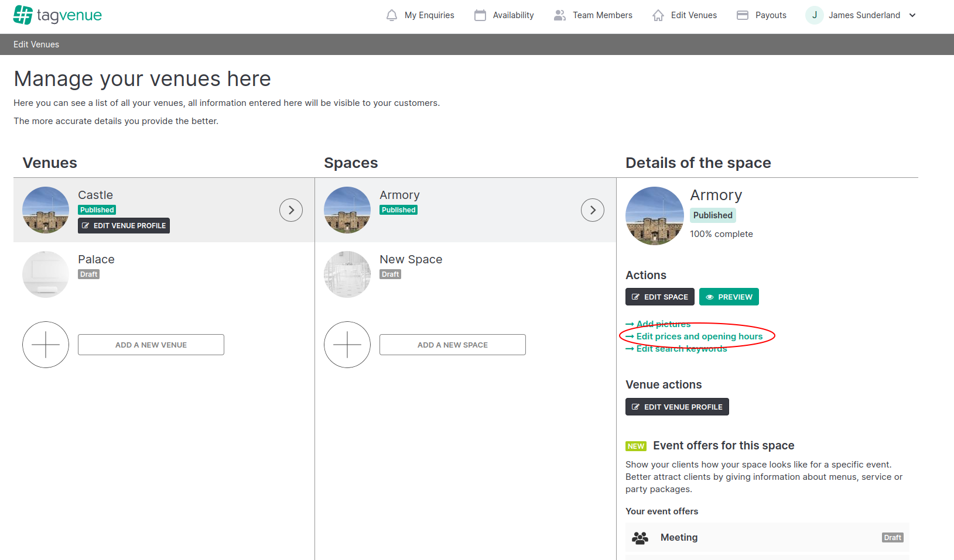Viewport: 954px width, 560px height.
Task: Click the people icon beside Team Members
Action: [x=560, y=15]
